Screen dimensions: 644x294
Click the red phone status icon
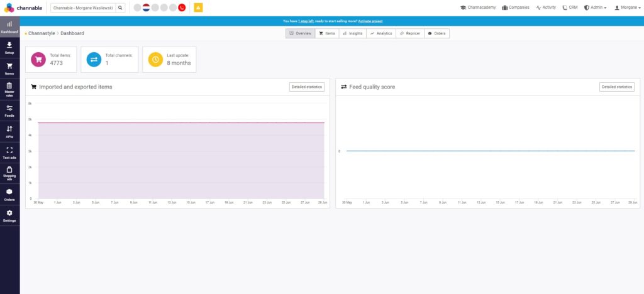coord(182,8)
